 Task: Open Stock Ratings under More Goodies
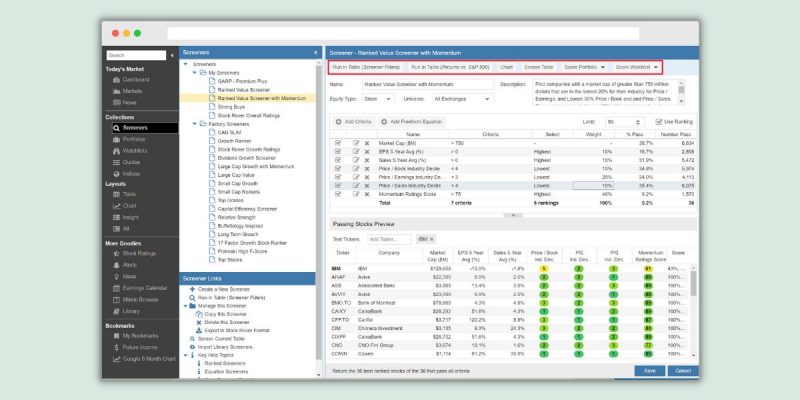pyautogui.click(x=138, y=226)
